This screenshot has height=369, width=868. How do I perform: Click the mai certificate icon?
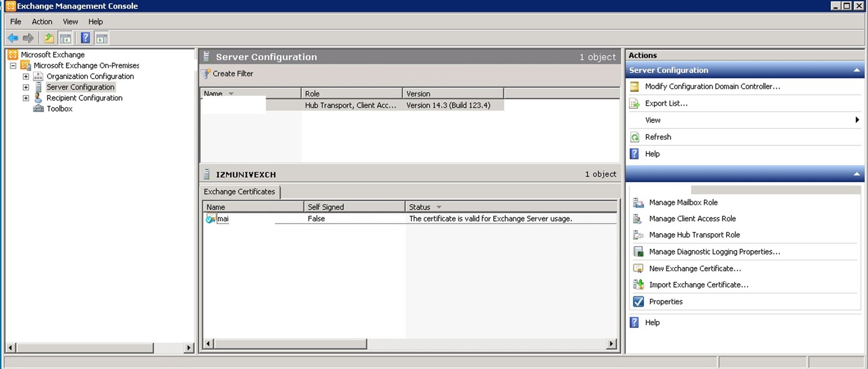(x=211, y=218)
